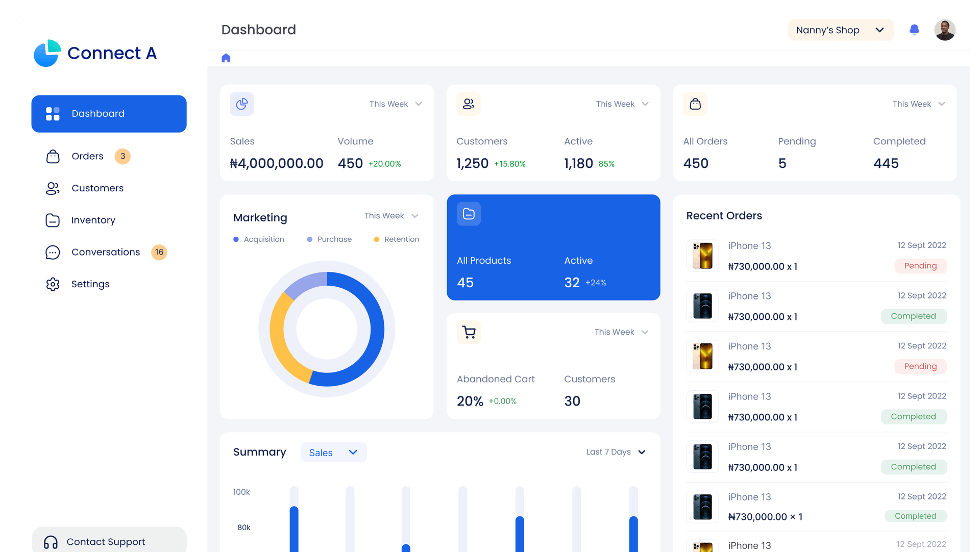
Task: Click the abandoned cart card's shopping cart icon
Action: click(469, 332)
